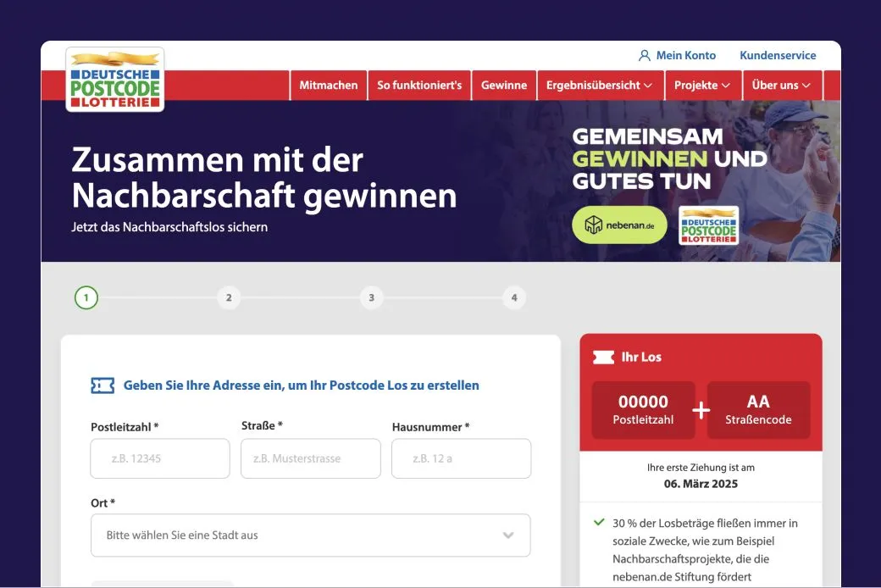Focus the Straße input field
Viewport: 881px width, 588px height.
(x=311, y=458)
